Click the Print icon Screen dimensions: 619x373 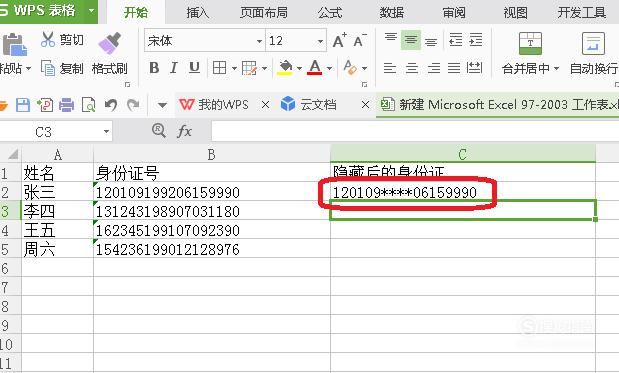click(66, 105)
